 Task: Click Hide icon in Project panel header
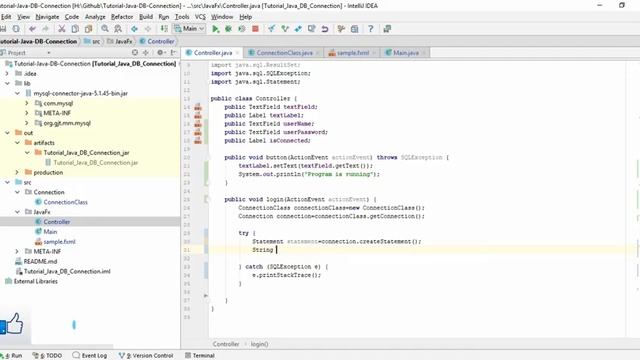tap(174, 53)
